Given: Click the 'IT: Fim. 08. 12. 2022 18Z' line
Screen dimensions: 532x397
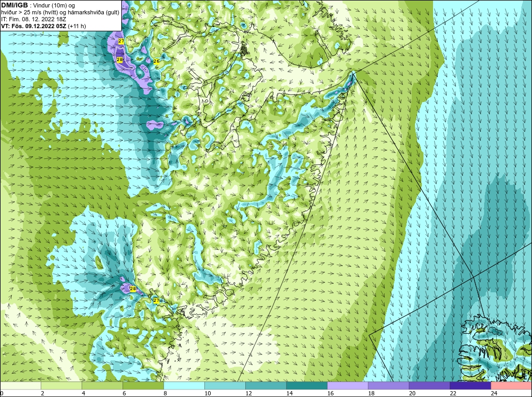Looking at the screenshot, I should [34, 19].
